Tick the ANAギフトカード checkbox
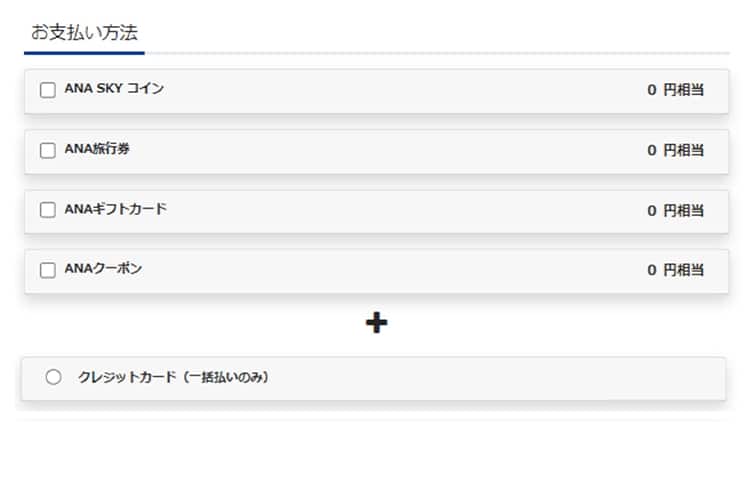750x500 pixels. click(48, 210)
